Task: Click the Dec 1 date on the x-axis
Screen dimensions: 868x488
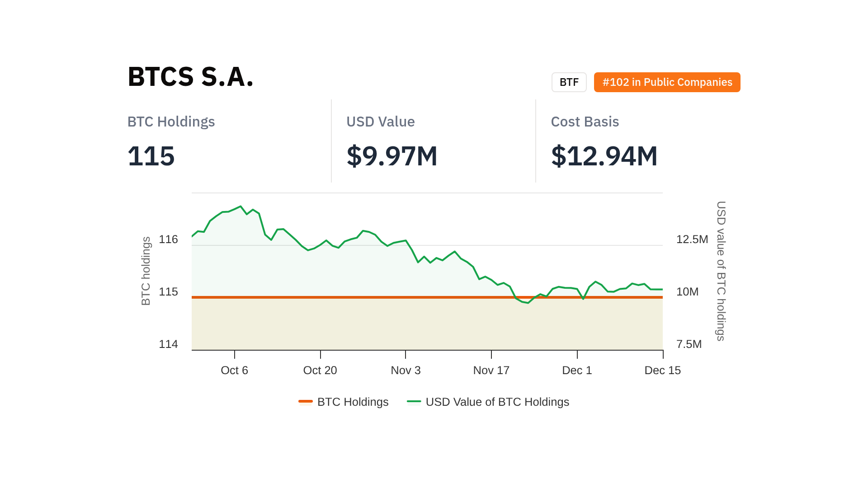Action: point(577,370)
